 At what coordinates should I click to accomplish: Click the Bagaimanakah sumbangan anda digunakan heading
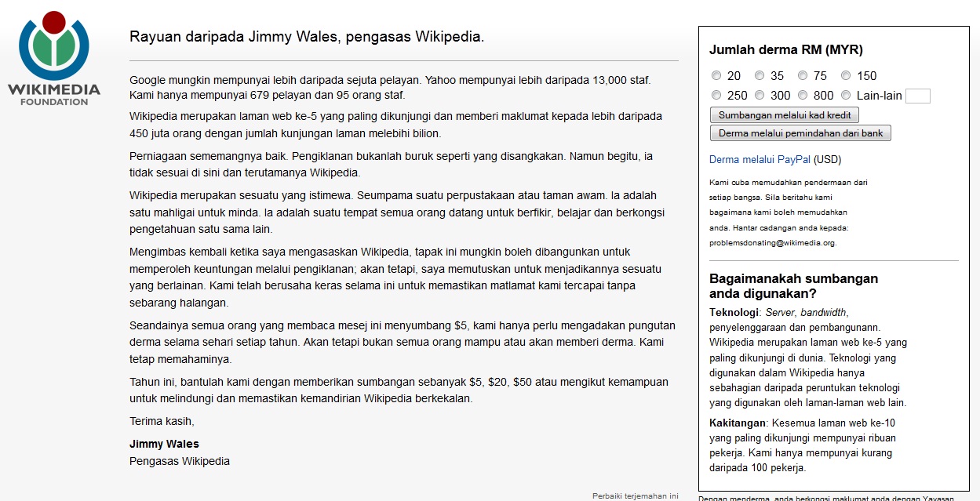click(793, 286)
